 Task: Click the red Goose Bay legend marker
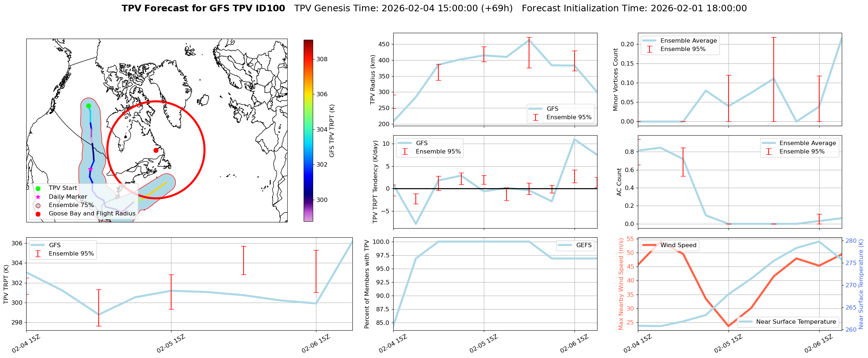38,214
